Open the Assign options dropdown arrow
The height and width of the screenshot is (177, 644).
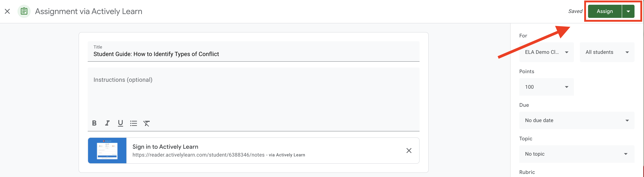click(x=628, y=11)
